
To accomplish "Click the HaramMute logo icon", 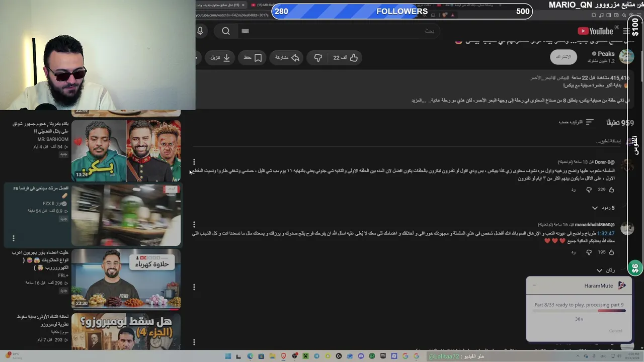I will coord(622,286).
